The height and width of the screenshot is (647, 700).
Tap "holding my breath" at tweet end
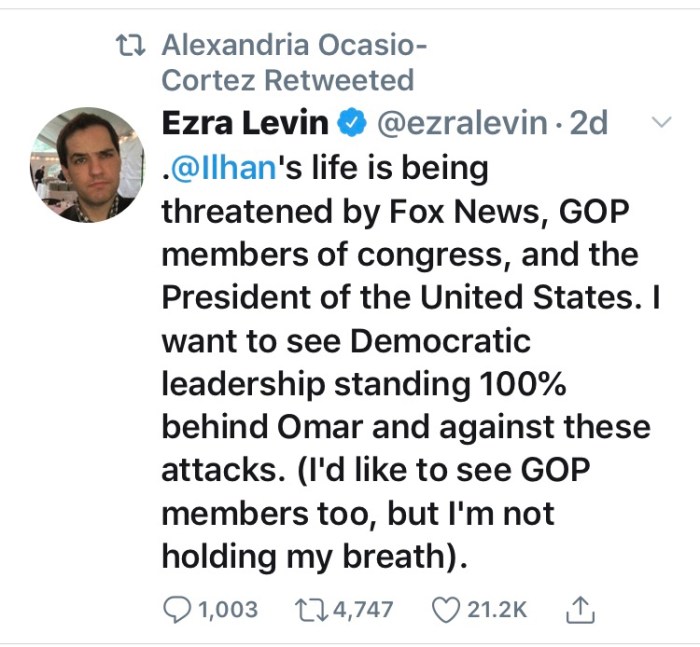pyautogui.click(x=310, y=556)
